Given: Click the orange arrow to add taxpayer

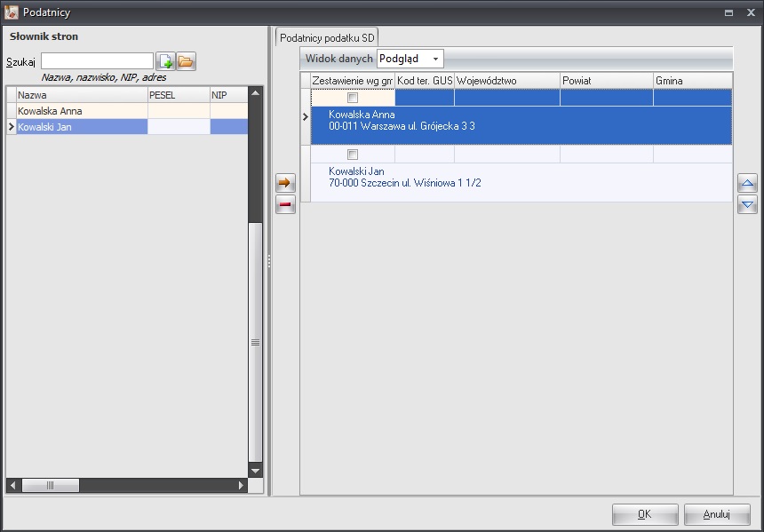Looking at the screenshot, I should tap(285, 183).
